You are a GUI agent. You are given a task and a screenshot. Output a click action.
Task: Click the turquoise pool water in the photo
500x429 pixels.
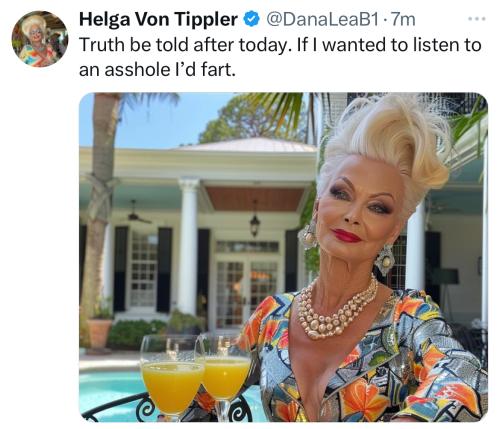(x=110, y=388)
